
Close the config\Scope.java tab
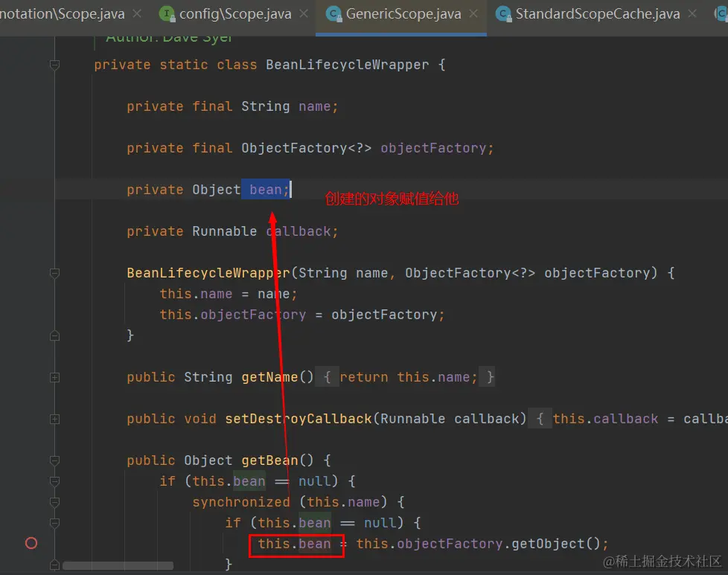(x=304, y=14)
